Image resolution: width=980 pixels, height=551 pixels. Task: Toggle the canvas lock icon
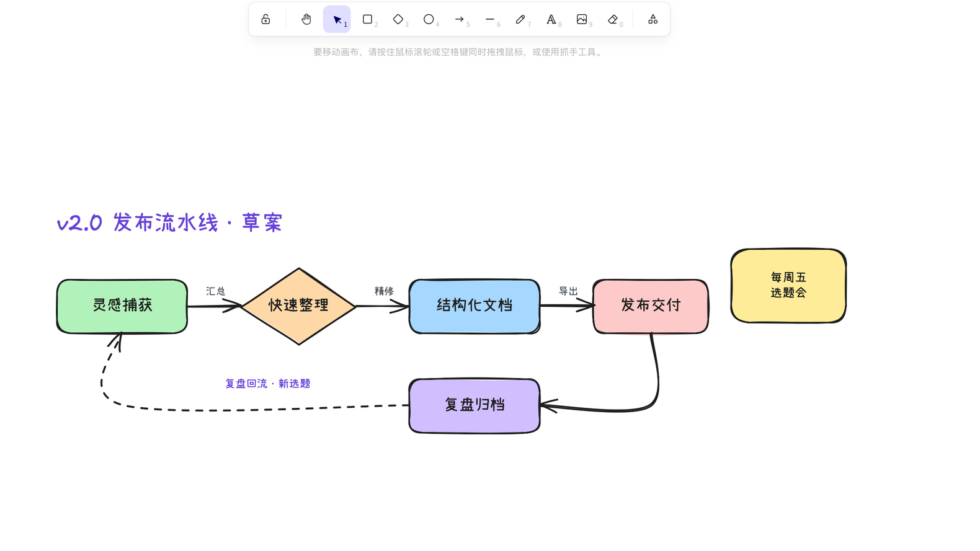point(265,19)
